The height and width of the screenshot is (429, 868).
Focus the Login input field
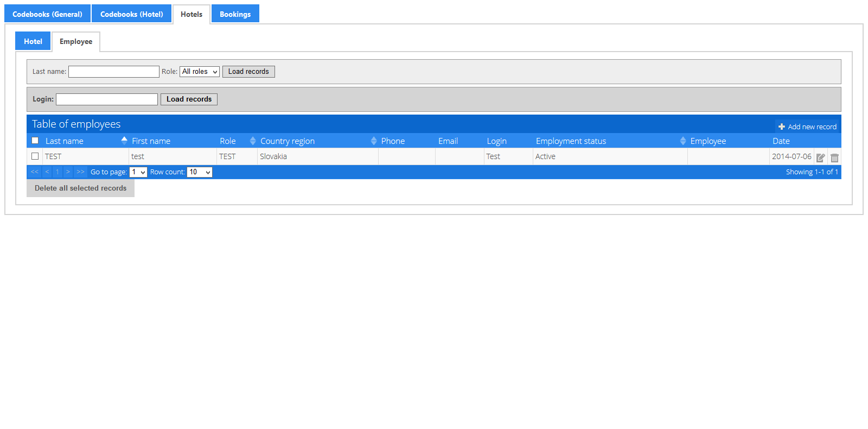(x=107, y=99)
